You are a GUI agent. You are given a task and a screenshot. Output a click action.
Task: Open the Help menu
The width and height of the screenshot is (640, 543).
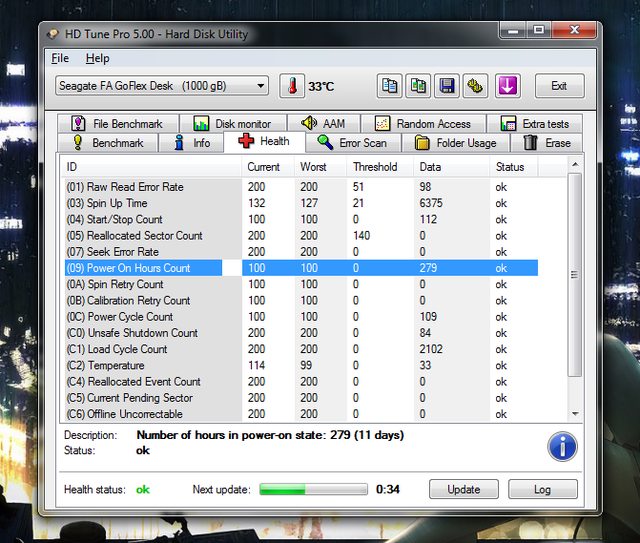[98, 58]
